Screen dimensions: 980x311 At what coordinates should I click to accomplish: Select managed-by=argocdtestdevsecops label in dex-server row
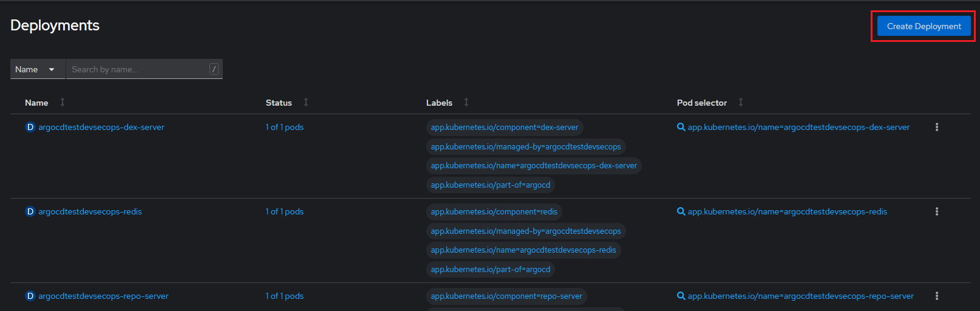(525, 146)
